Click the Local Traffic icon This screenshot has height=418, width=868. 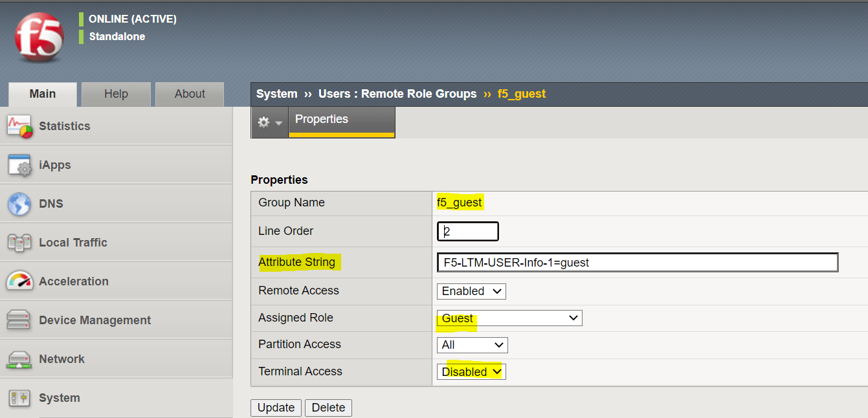pyautogui.click(x=19, y=242)
